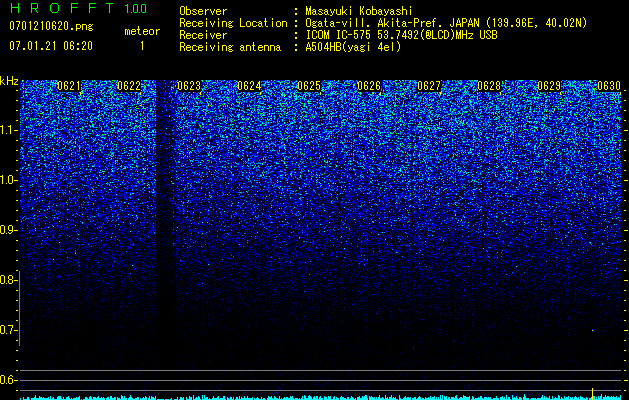This screenshot has width=629, height=400.
Task: Click the meteor count label
Action: tap(142, 31)
